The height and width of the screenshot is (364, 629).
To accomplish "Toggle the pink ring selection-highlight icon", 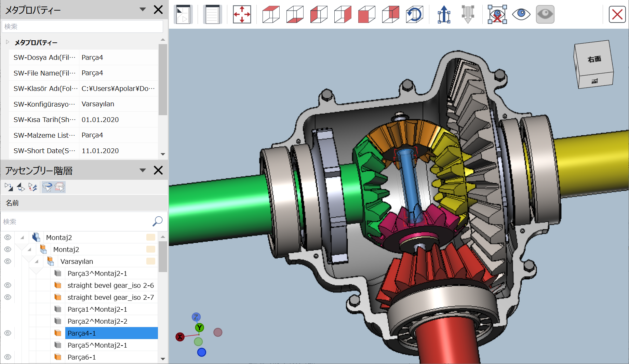I will [59, 187].
